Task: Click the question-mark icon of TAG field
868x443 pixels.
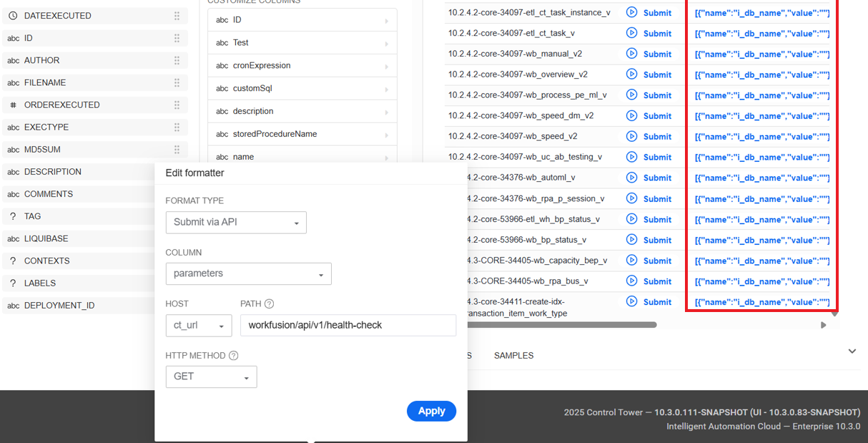Action: [x=13, y=216]
